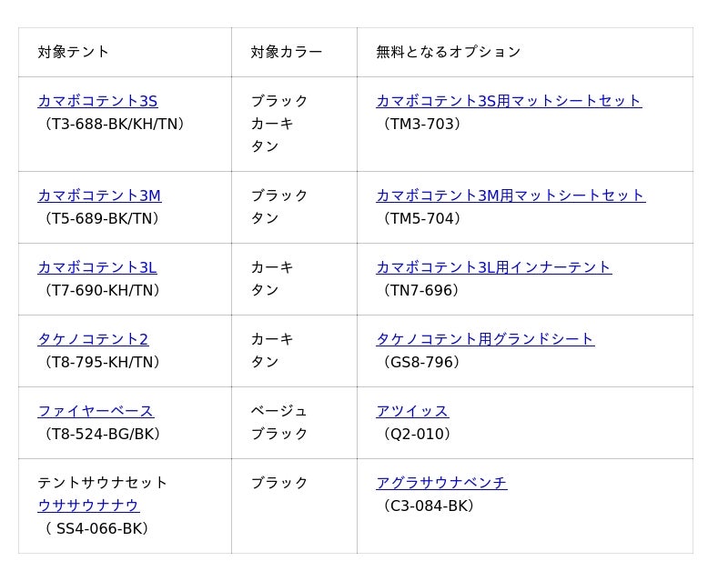Image resolution: width=728 pixels, height=581 pixels.
Task: Click the テントサウナセット text
Action: (103, 483)
